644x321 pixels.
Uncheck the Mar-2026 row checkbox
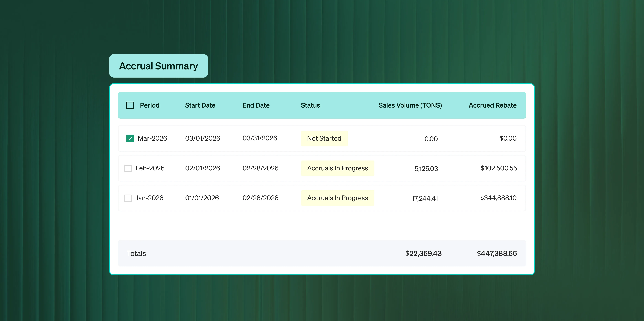[130, 138]
